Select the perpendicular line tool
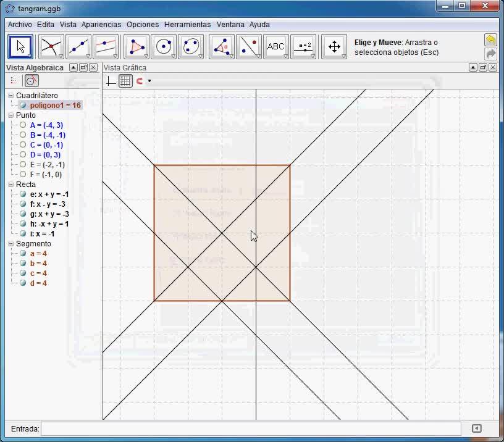The height and width of the screenshot is (442, 504). pos(106,46)
